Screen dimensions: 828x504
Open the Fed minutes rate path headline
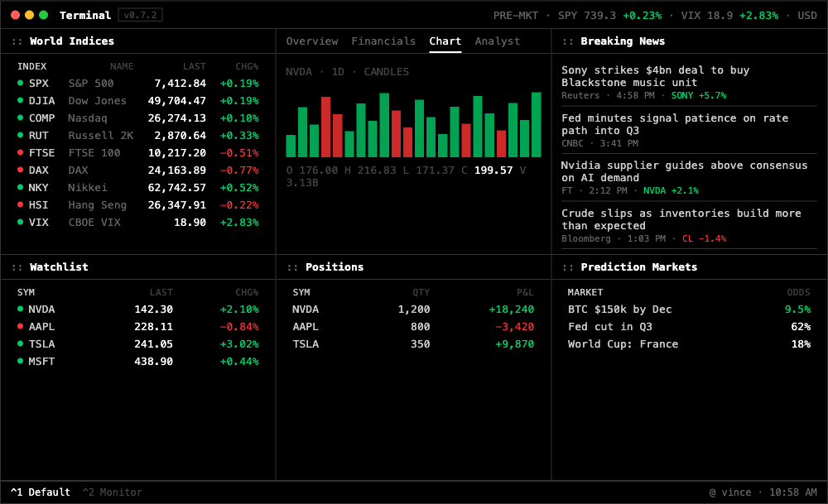(x=675, y=124)
